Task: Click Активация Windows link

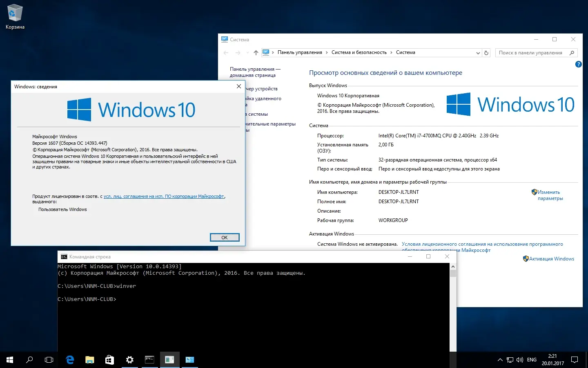Action: [552, 259]
